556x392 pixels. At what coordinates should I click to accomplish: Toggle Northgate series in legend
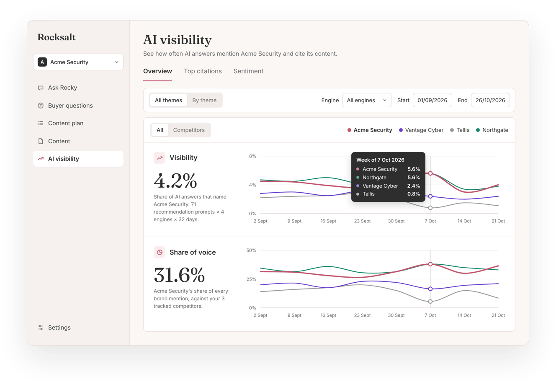tap(492, 130)
